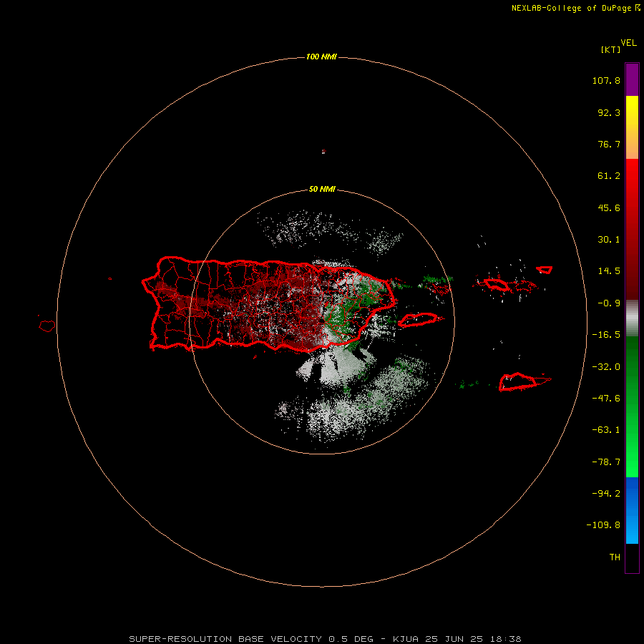Click the 50 NMI range ring label
This screenshot has width=644, height=644.
(x=322, y=190)
